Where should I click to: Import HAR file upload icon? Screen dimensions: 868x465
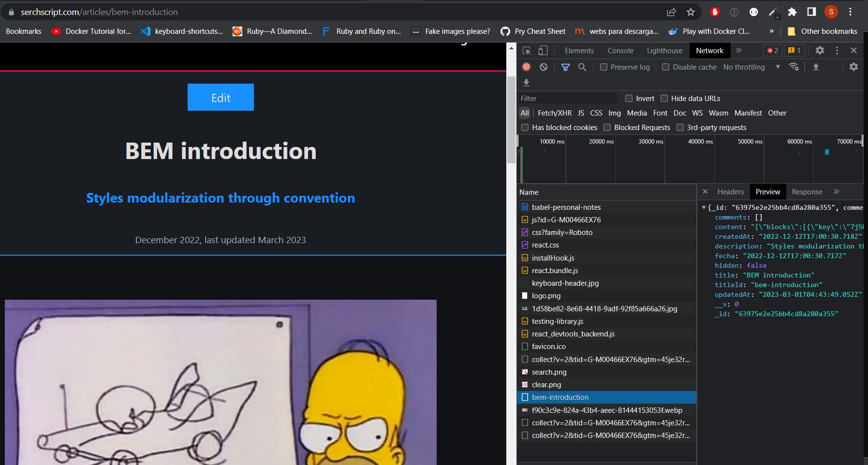[x=816, y=67]
